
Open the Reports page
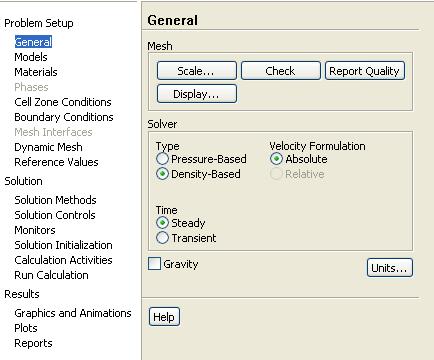[33, 343]
